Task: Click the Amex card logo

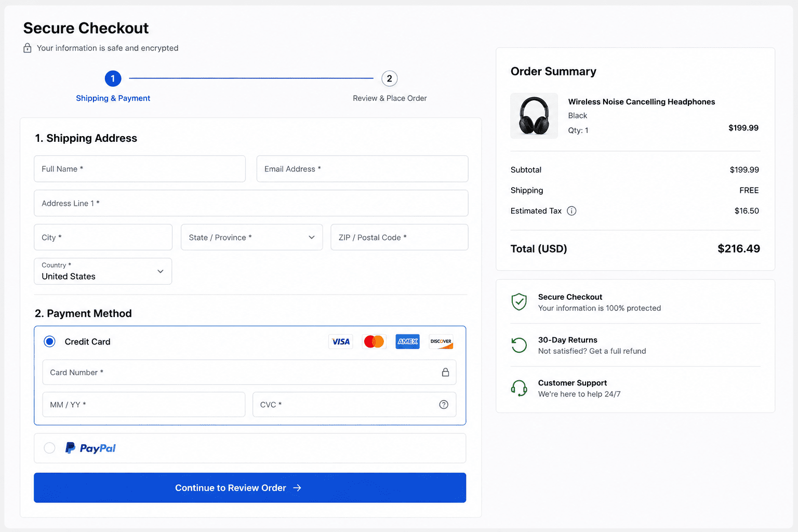Action: tap(407, 342)
